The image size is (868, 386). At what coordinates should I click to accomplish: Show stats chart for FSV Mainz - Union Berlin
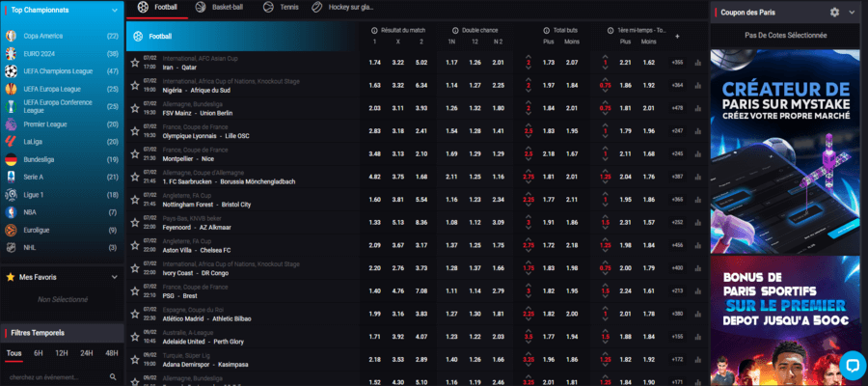click(697, 108)
